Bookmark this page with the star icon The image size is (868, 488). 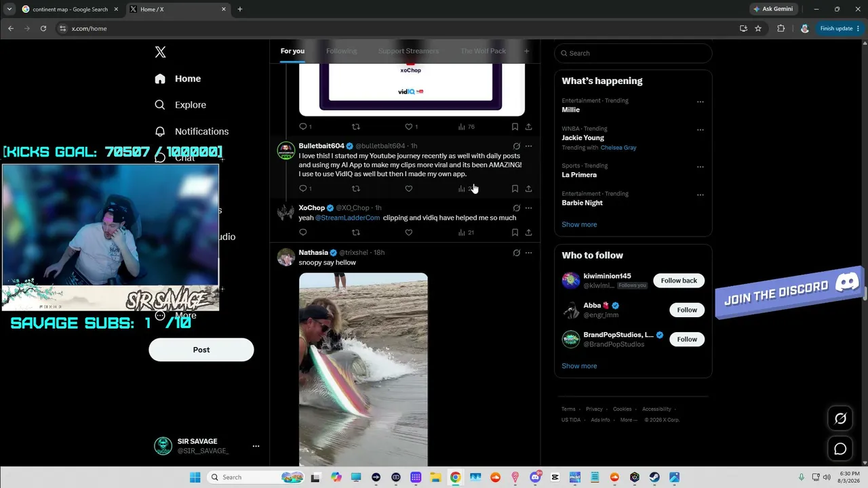(758, 28)
